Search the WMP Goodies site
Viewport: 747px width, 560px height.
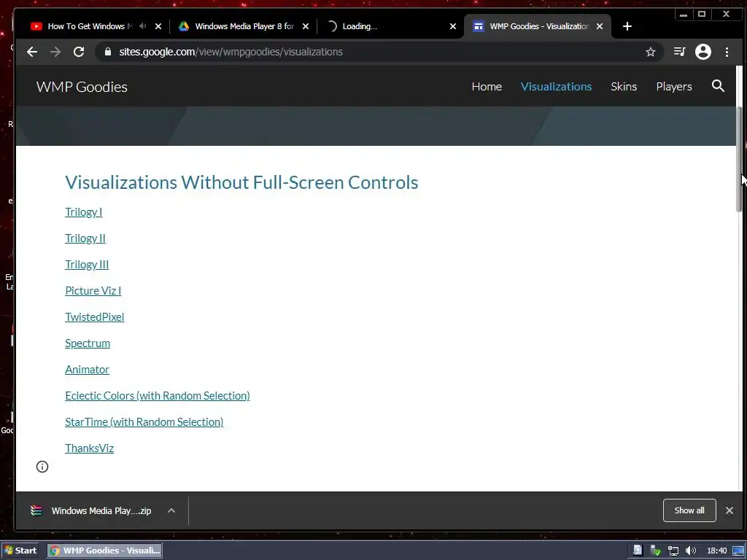(718, 86)
